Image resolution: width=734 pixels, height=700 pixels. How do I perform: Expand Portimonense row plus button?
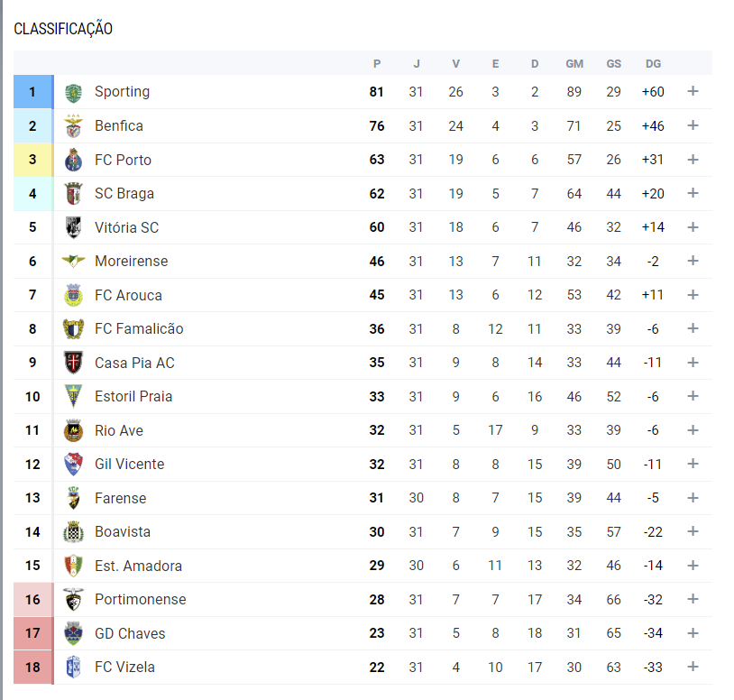(693, 599)
